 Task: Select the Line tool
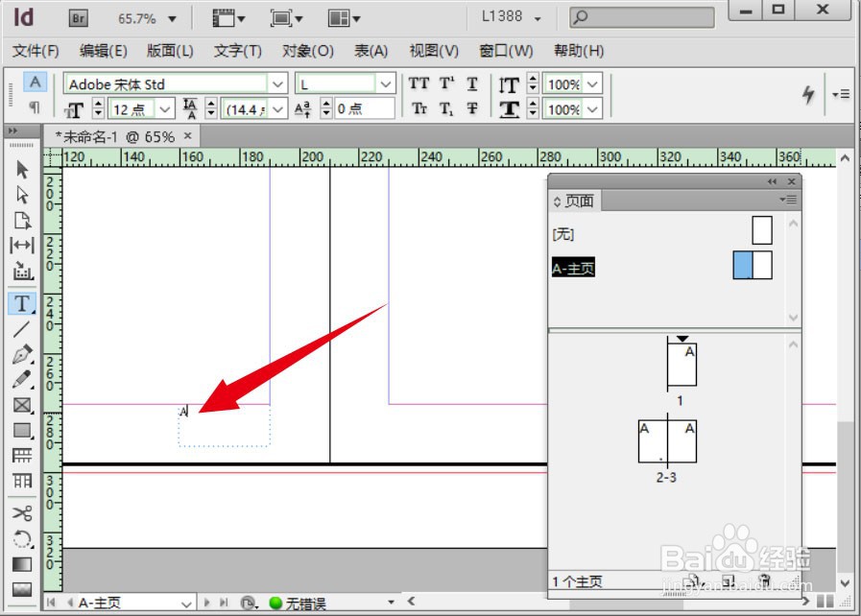point(22,329)
